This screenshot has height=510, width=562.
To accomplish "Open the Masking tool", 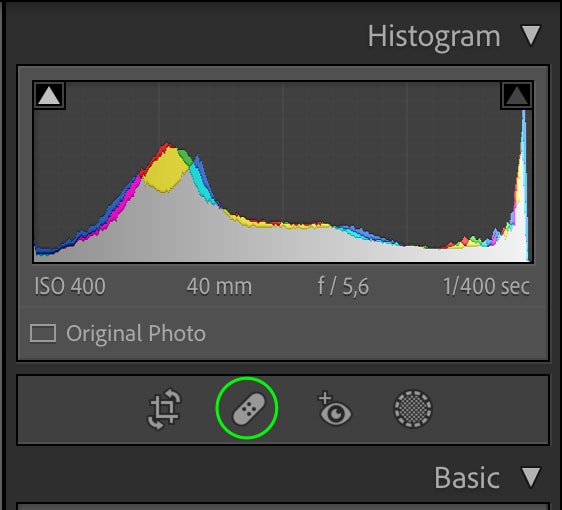I will click(x=413, y=409).
